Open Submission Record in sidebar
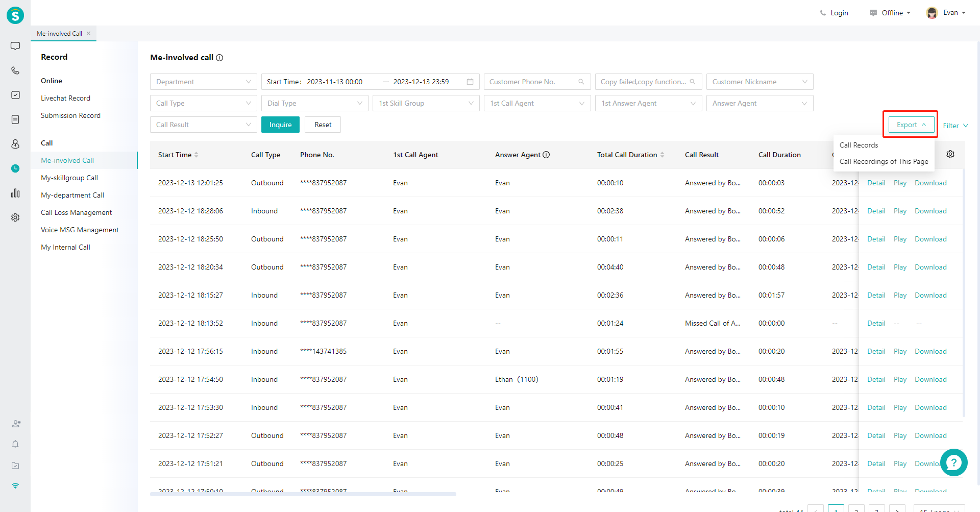Image resolution: width=980 pixels, height=512 pixels. (x=70, y=115)
